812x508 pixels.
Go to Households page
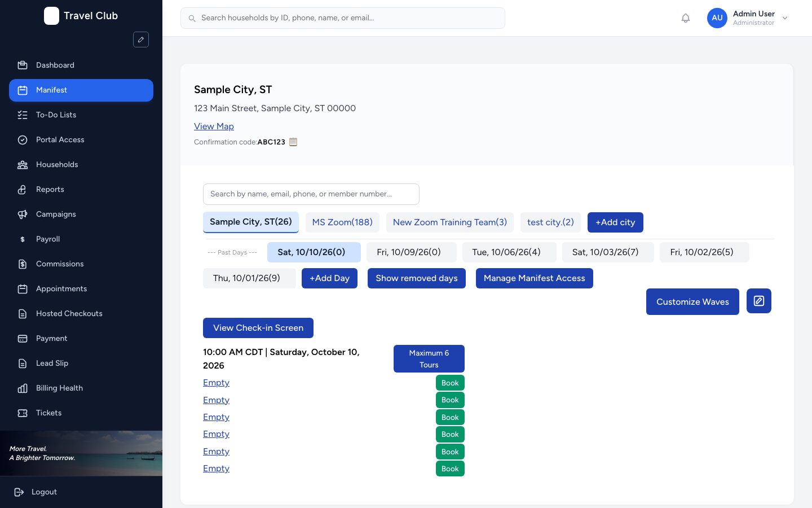click(x=81, y=164)
